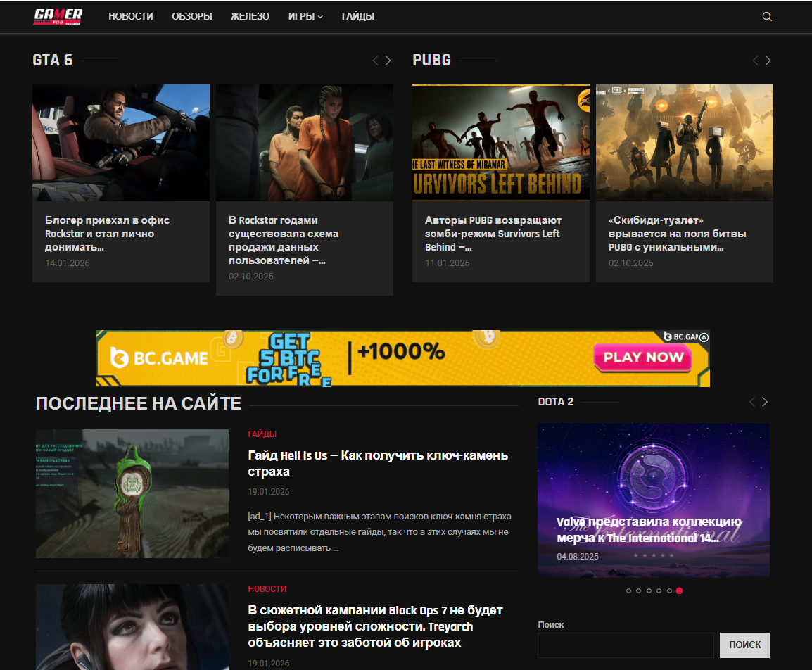Open the Skibidi-toilet PUBG article title
Image resolution: width=812 pixels, height=670 pixels.
point(678,234)
